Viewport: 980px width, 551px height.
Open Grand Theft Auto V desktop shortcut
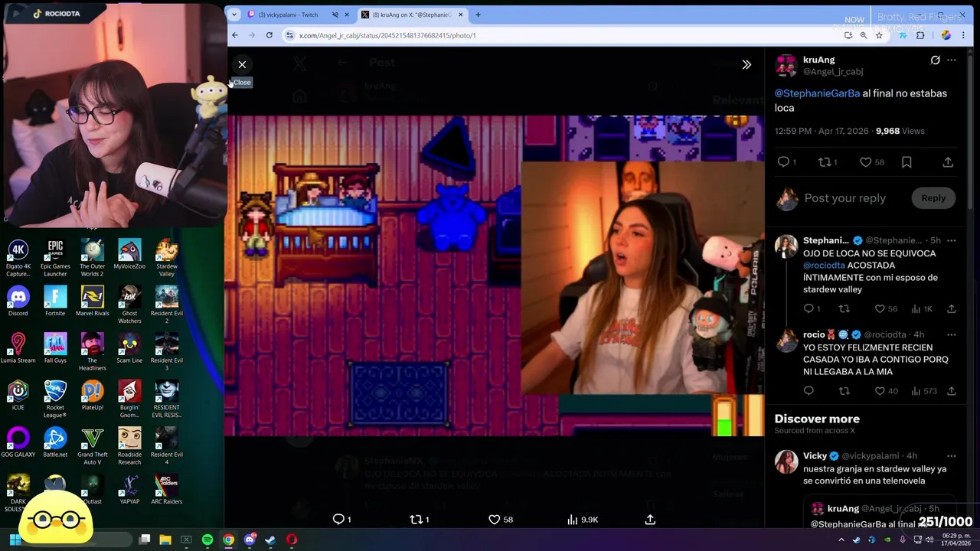point(93,446)
